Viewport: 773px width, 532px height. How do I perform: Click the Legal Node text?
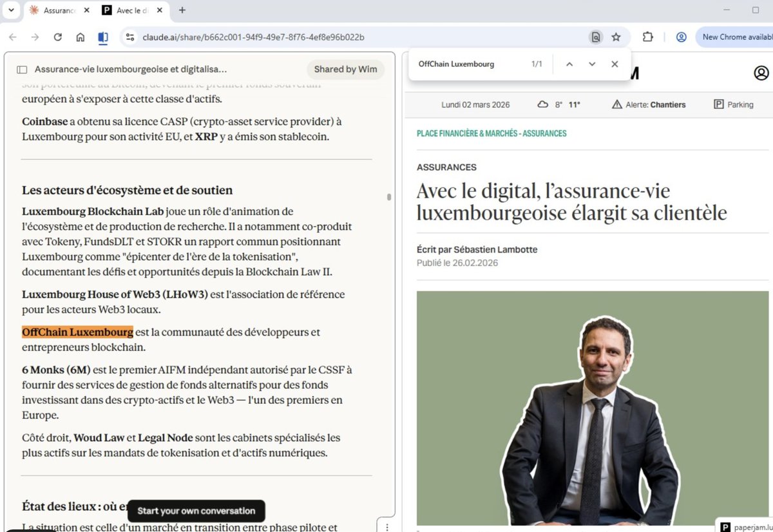[x=165, y=438]
